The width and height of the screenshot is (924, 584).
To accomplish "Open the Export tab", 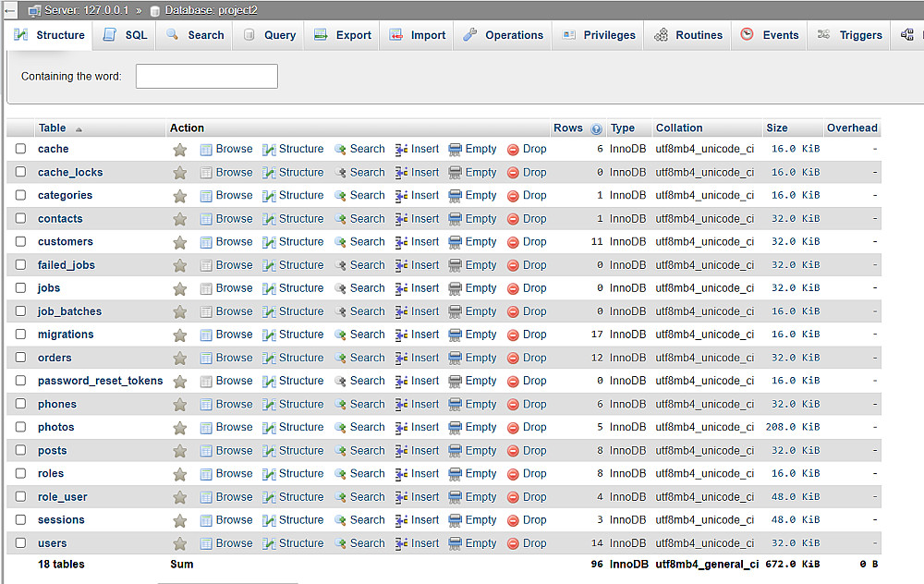I will [343, 35].
